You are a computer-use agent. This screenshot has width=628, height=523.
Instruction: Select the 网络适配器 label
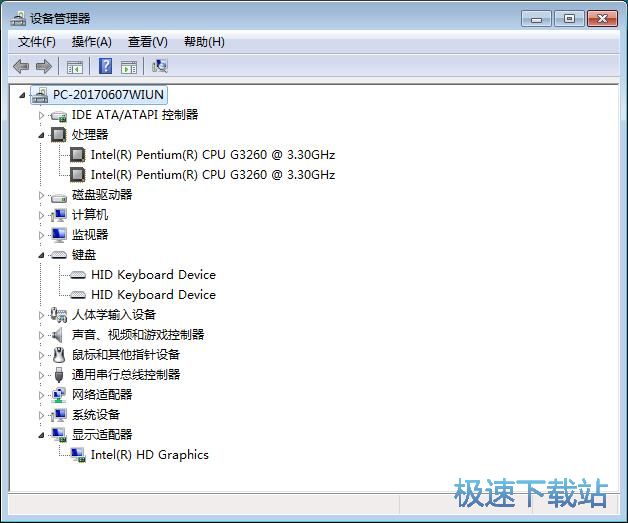pos(102,395)
